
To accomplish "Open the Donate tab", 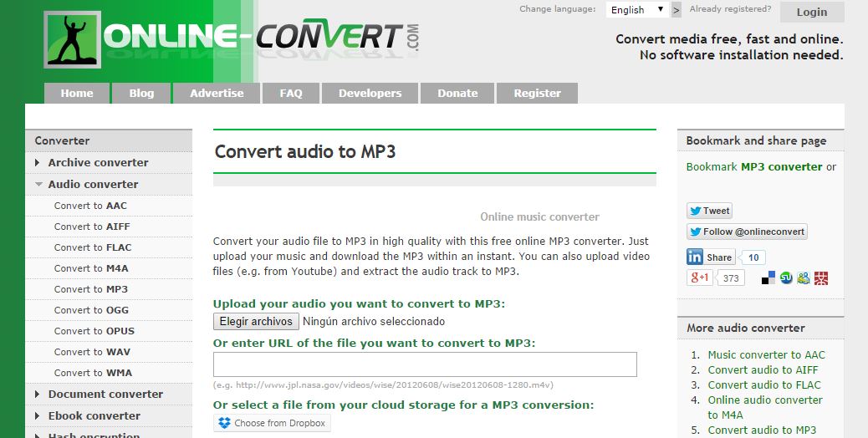I will pyautogui.click(x=457, y=93).
